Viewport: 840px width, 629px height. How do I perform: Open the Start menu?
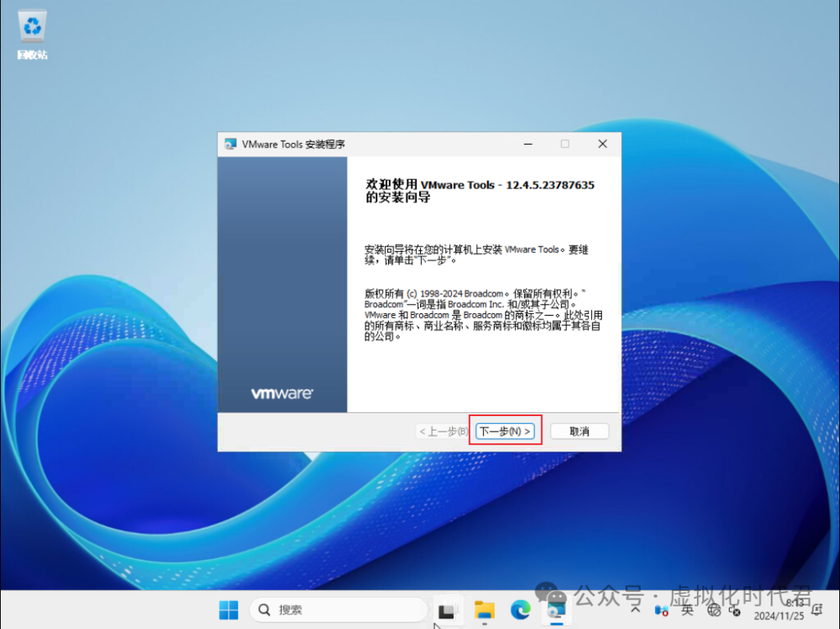click(x=228, y=610)
